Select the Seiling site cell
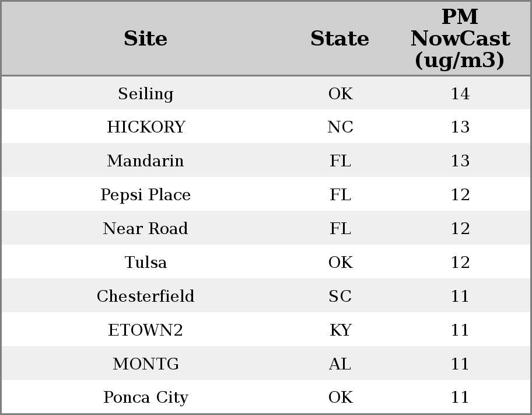This screenshot has height=415, width=532. pos(146,94)
